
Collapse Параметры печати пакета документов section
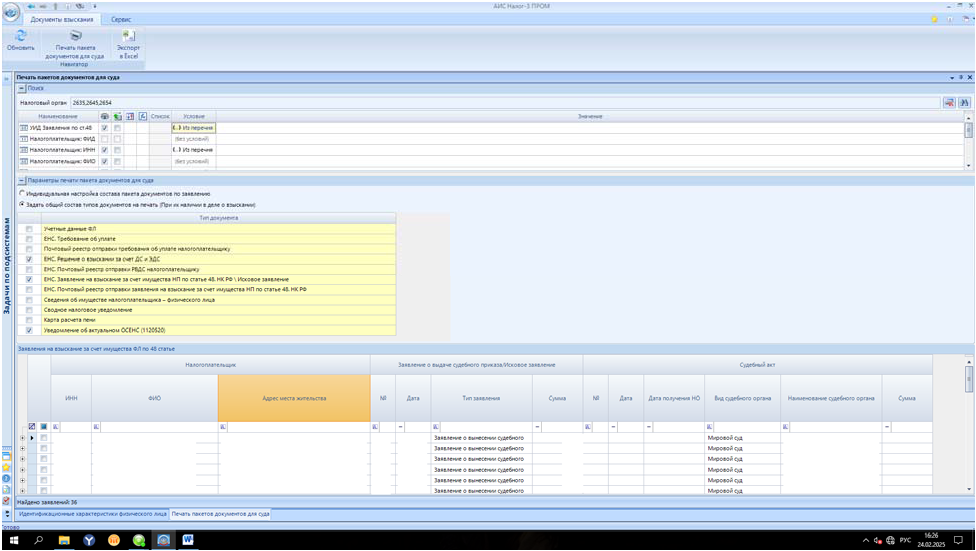tap(22, 180)
